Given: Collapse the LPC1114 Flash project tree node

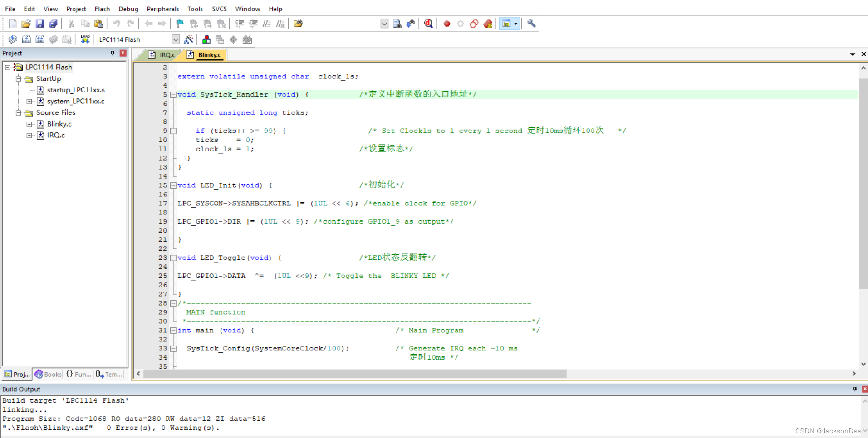Looking at the screenshot, I should tap(8, 67).
